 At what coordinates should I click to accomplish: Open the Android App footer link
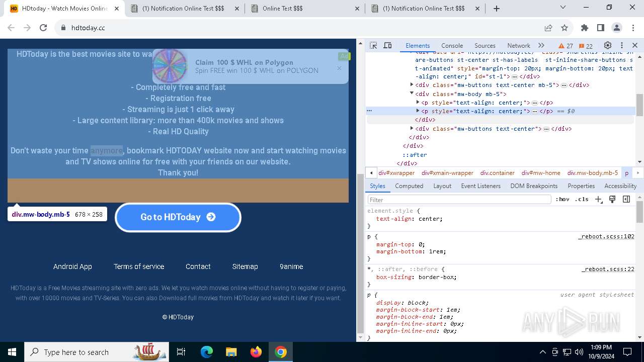(72, 266)
